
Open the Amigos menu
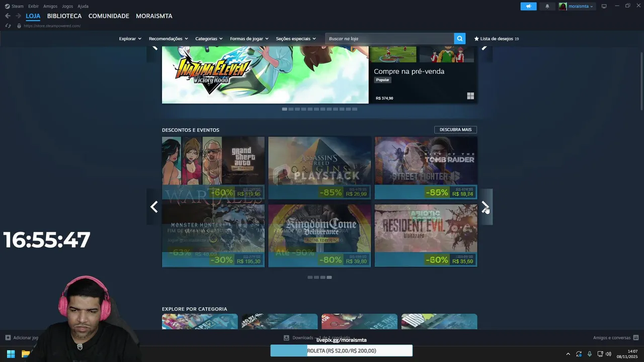coord(50,6)
